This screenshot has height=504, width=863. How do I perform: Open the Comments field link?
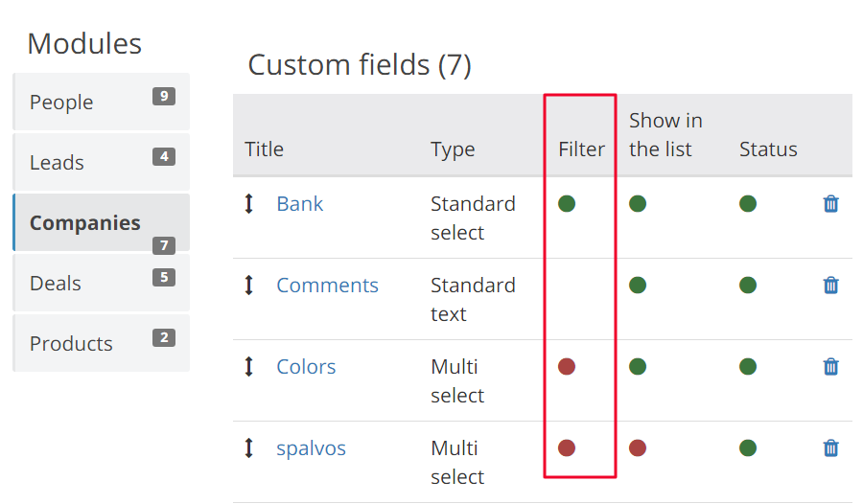pos(328,285)
